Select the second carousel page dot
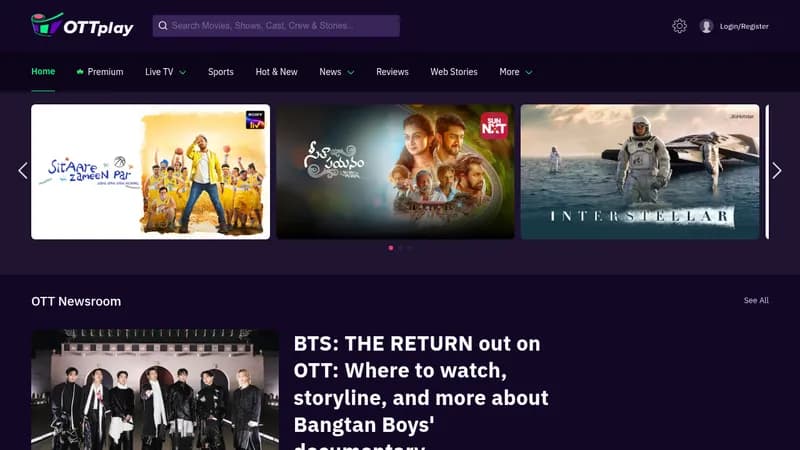Screen dimensions: 800x450 (x=401, y=248)
